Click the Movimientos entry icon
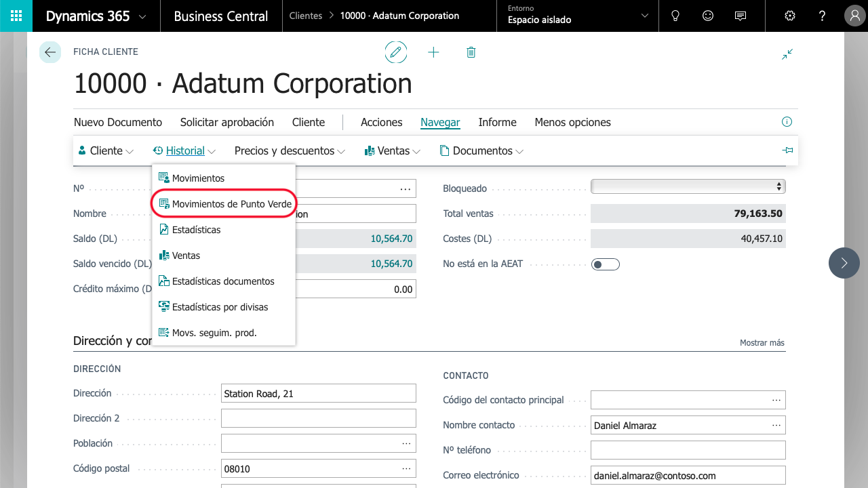 [163, 178]
